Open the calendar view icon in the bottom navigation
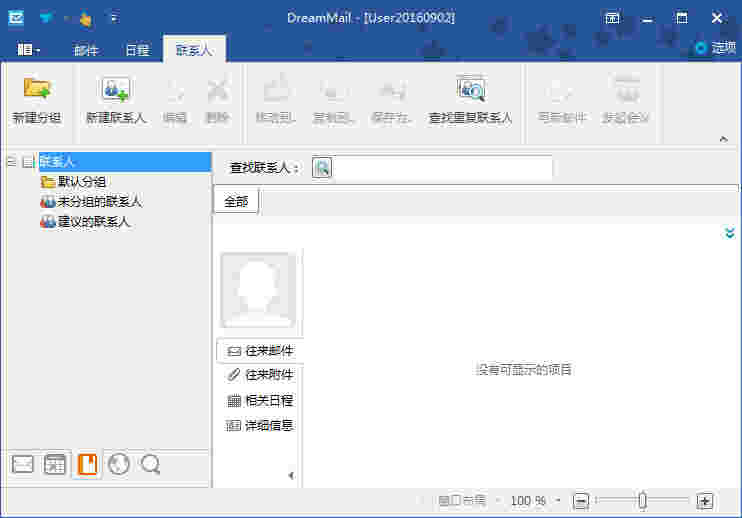 [55, 464]
